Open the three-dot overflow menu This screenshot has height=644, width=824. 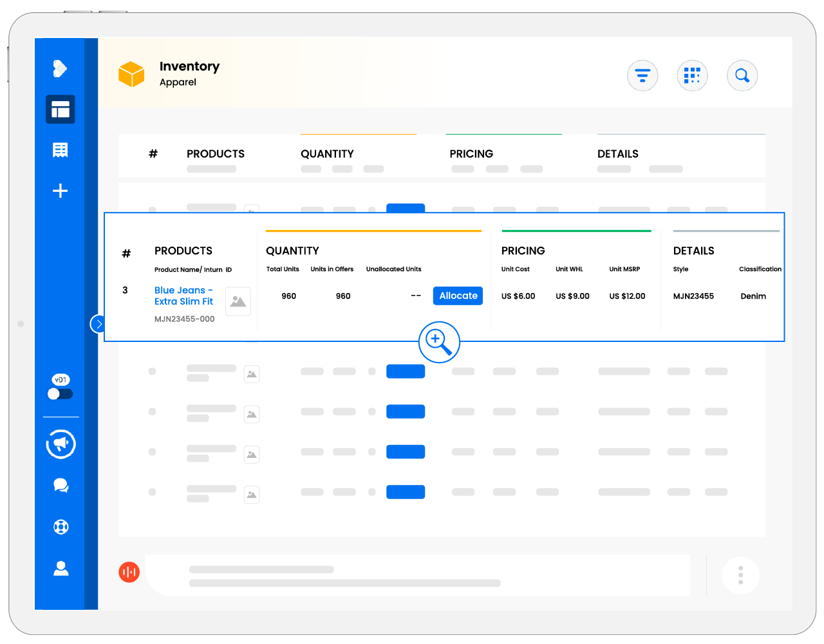[740, 575]
